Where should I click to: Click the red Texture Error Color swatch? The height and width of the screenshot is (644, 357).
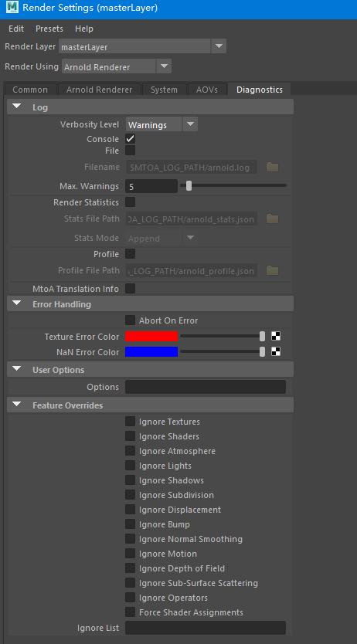click(x=151, y=337)
